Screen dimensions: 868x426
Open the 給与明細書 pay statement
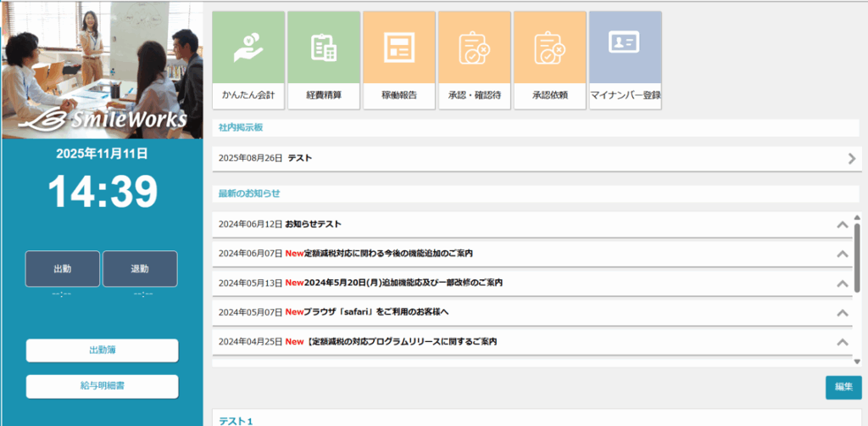tap(103, 386)
